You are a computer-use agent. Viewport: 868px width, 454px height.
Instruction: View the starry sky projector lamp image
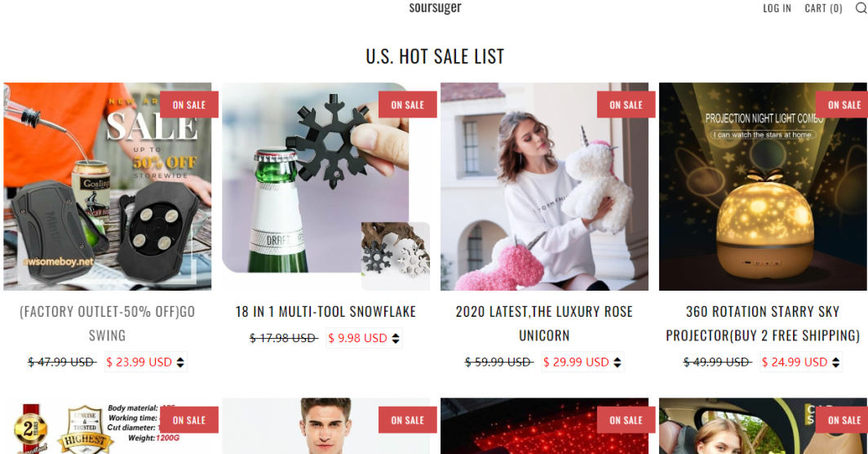point(763,187)
